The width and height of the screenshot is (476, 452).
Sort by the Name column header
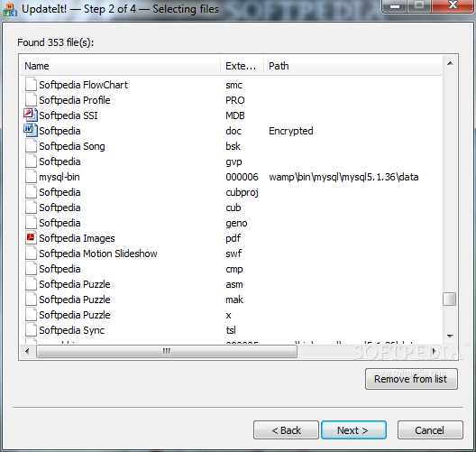point(120,66)
